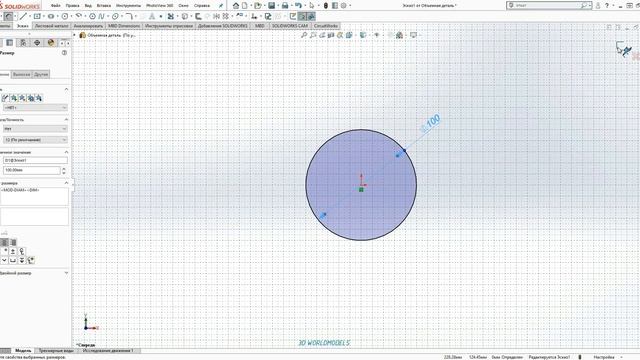Select the Linear Sketch Pattern tool

click(225, 16)
